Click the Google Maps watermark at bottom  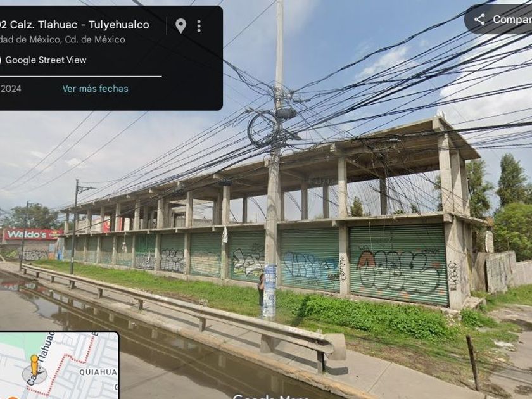click(x=270, y=396)
